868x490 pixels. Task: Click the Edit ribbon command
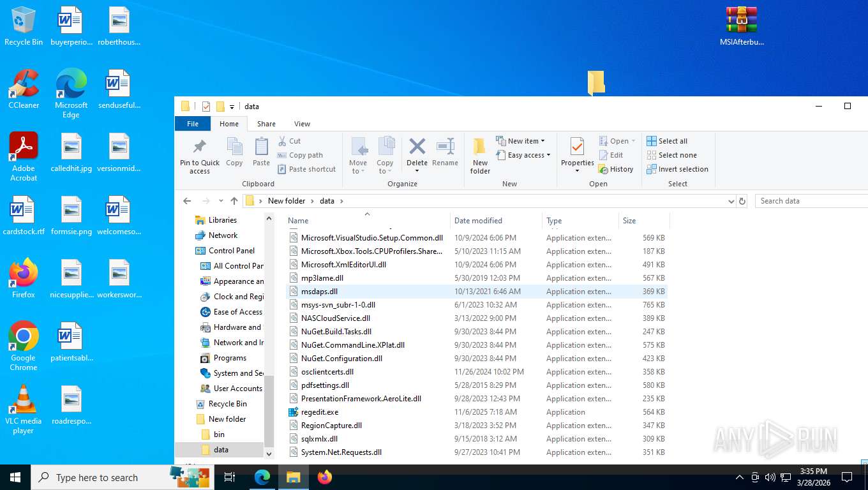[x=611, y=155]
